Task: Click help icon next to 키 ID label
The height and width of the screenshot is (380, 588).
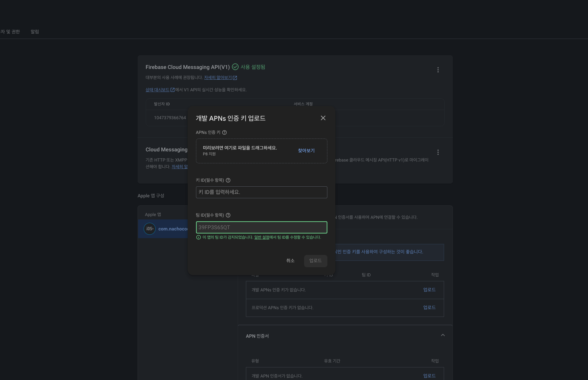Action: pos(228,180)
